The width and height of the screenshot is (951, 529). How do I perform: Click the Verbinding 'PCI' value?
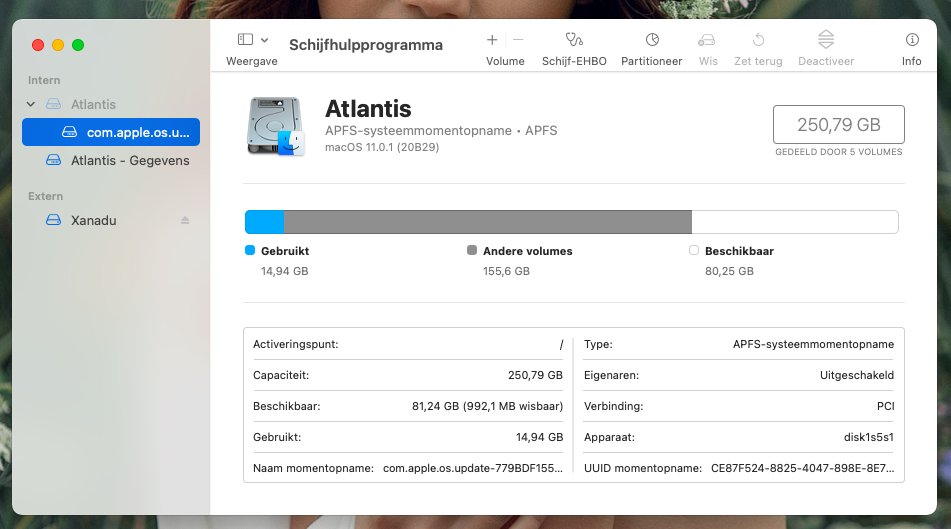click(885, 406)
